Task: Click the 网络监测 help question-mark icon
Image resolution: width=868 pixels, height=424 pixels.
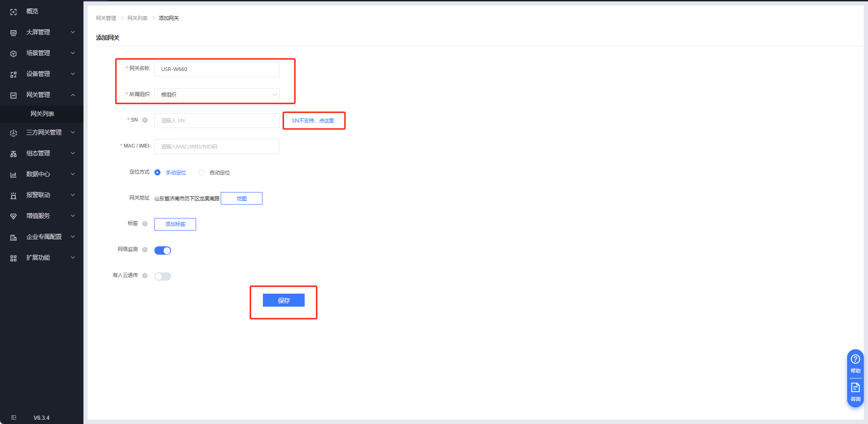Action: point(145,250)
